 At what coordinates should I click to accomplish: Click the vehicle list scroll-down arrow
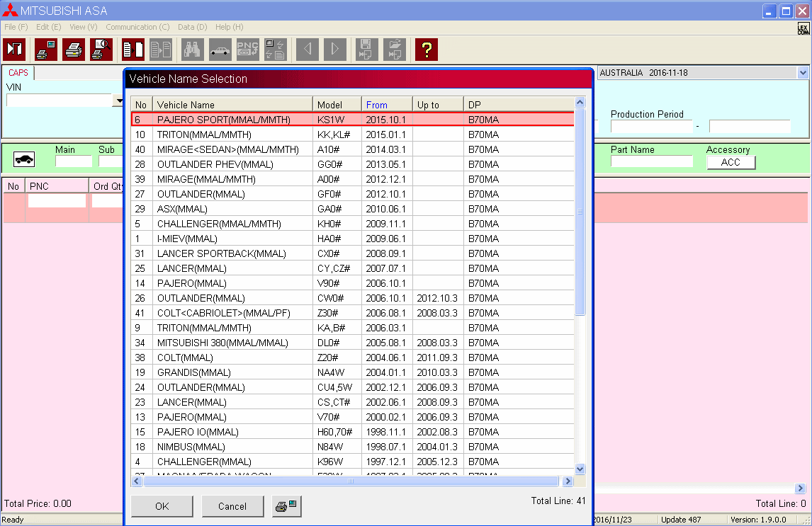580,469
